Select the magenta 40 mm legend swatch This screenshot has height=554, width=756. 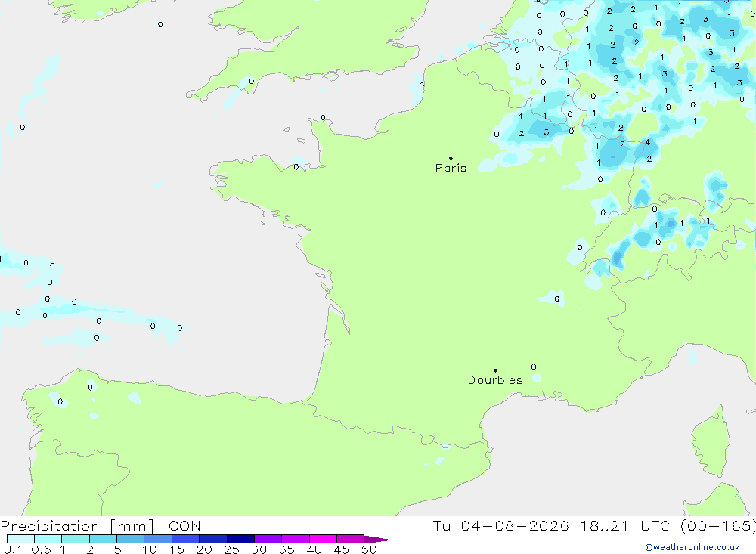tap(323, 539)
